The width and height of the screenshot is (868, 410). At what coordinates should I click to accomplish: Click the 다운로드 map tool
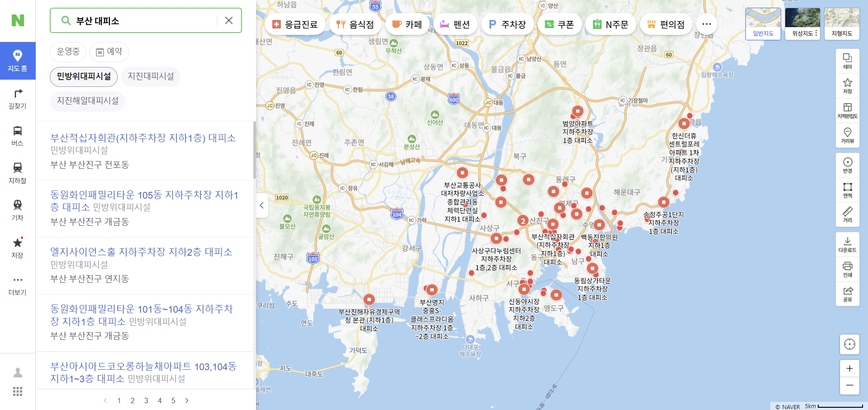(x=848, y=244)
